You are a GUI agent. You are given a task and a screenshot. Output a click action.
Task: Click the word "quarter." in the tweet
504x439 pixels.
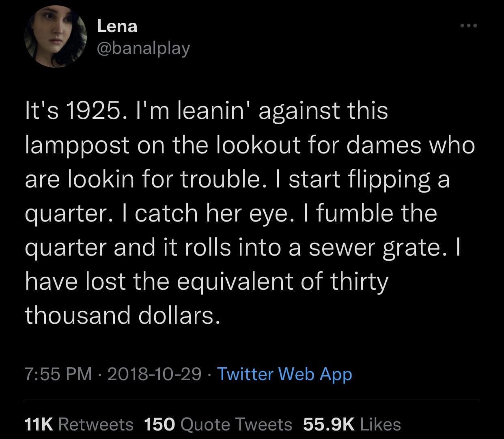pyautogui.click(x=65, y=213)
